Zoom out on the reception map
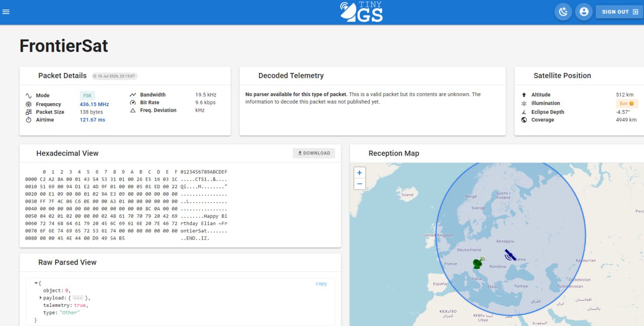Viewport: 644px width, 326px height. coord(359,184)
